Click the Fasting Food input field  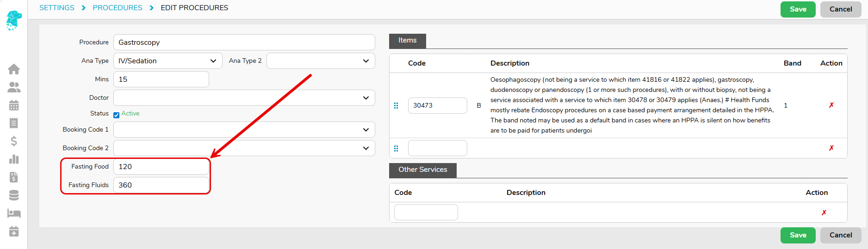161,167
